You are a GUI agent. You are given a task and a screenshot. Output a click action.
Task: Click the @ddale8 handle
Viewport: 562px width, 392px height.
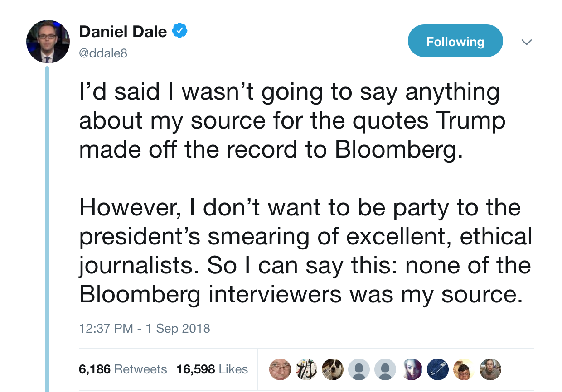coord(103,53)
